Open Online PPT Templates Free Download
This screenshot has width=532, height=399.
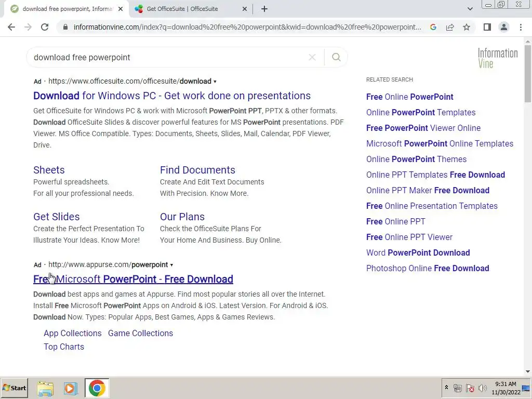tap(436, 175)
